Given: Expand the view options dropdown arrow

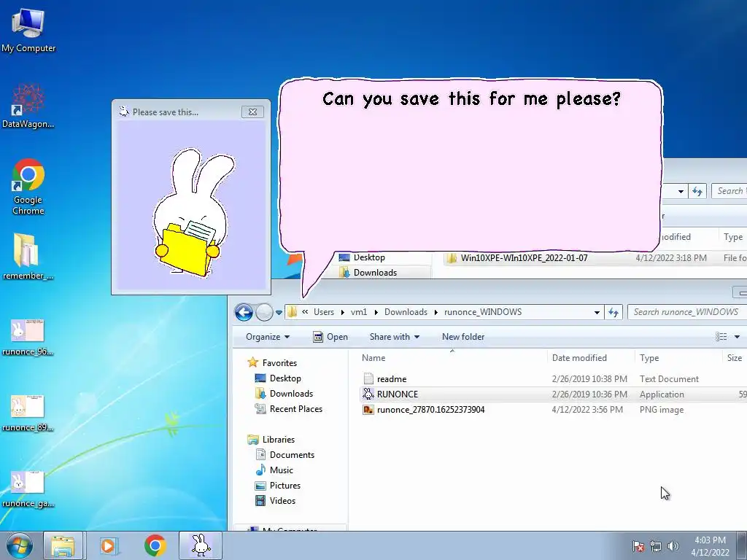Looking at the screenshot, I should [737, 337].
